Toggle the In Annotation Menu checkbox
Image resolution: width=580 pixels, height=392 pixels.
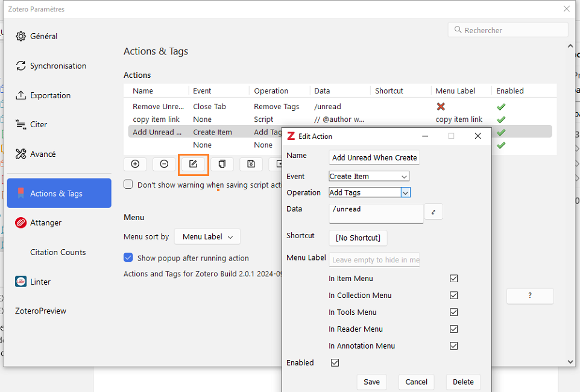tap(454, 346)
